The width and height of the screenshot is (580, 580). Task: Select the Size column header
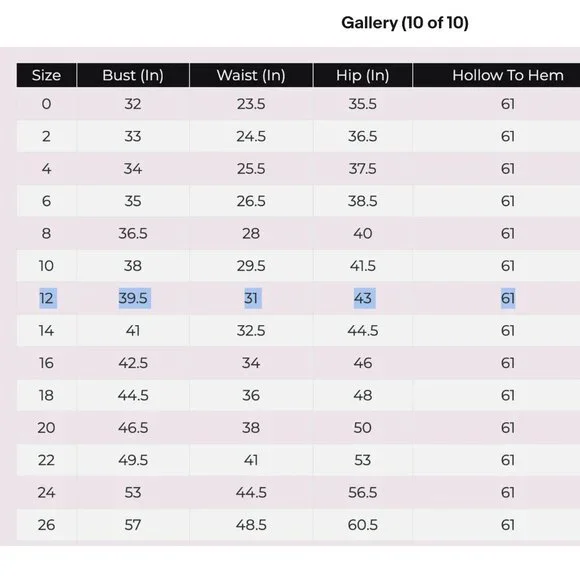(x=46, y=75)
